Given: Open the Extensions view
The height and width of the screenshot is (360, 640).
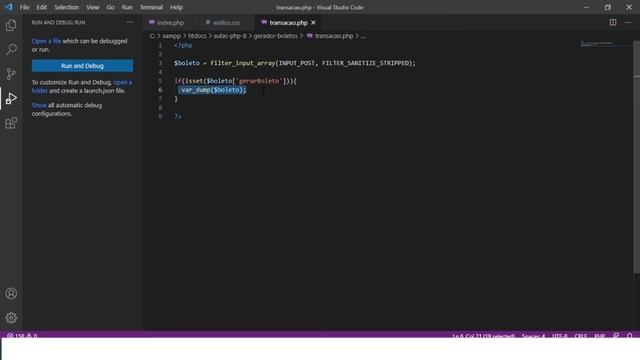Looking at the screenshot, I should pos(11,123).
